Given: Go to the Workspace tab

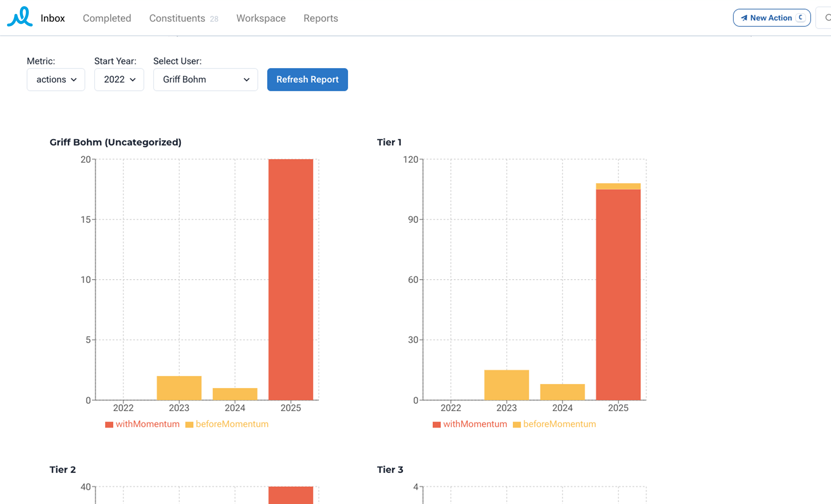Looking at the screenshot, I should point(261,18).
